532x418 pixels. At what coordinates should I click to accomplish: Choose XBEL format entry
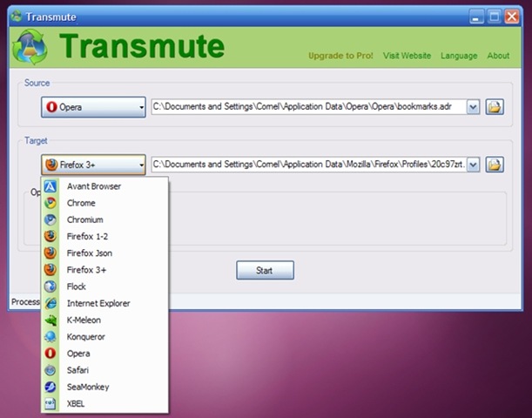click(x=104, y=404)
